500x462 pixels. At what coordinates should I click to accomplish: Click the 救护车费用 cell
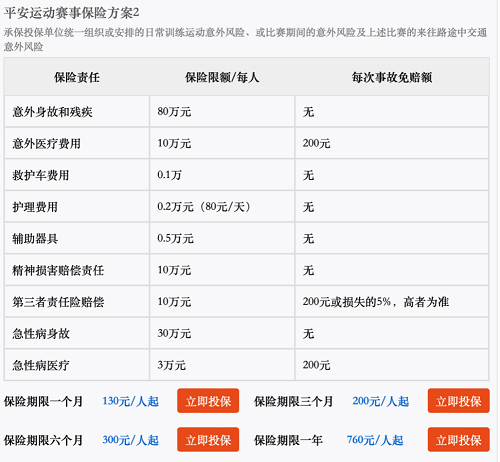pyautogui.click(x=77, y=175)
